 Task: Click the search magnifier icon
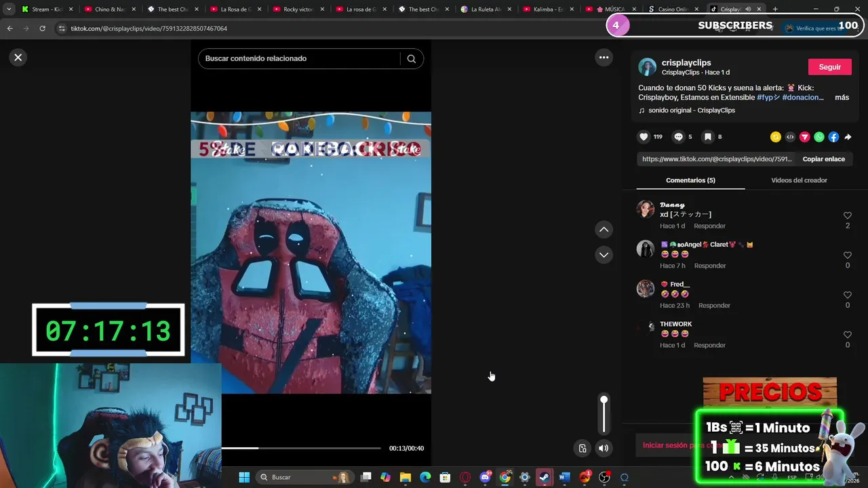pos(411,59)
